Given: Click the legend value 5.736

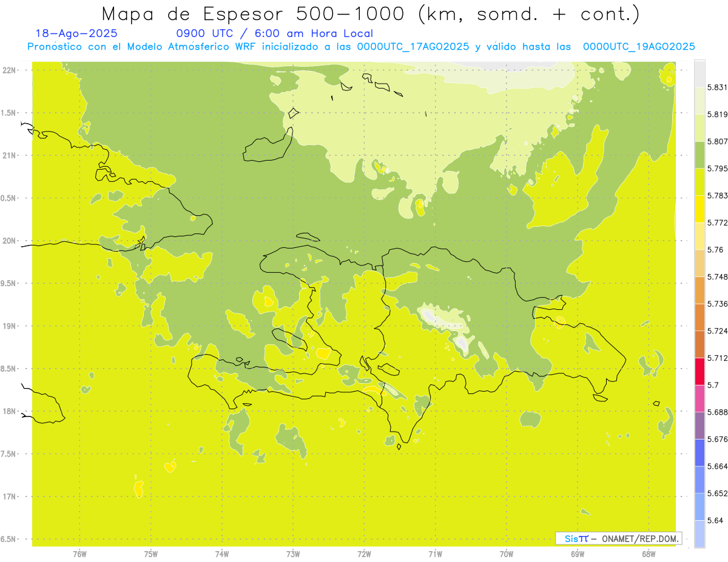Looking at the screenshot, I should pyautogui.click(x=717, y=304).
